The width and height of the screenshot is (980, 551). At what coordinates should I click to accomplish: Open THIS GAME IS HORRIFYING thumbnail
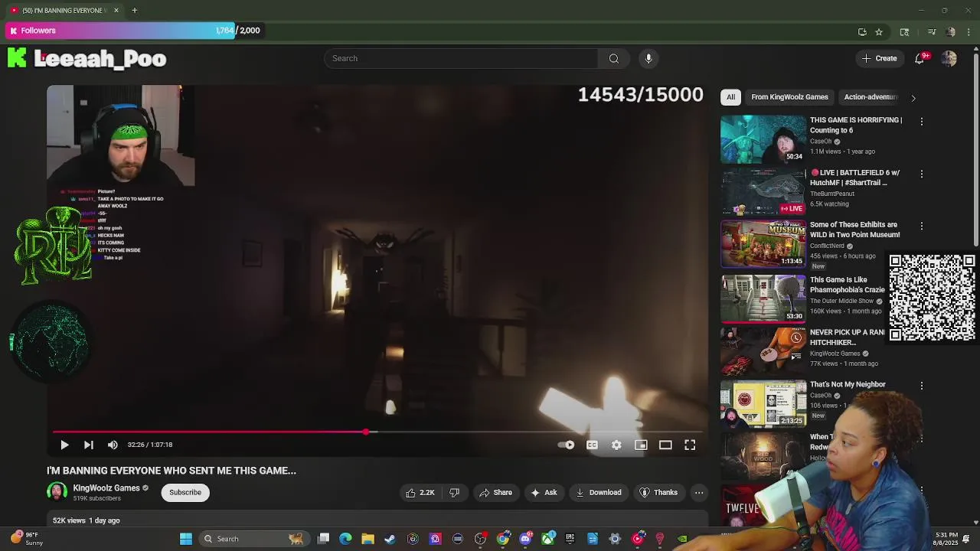(763, 139)
